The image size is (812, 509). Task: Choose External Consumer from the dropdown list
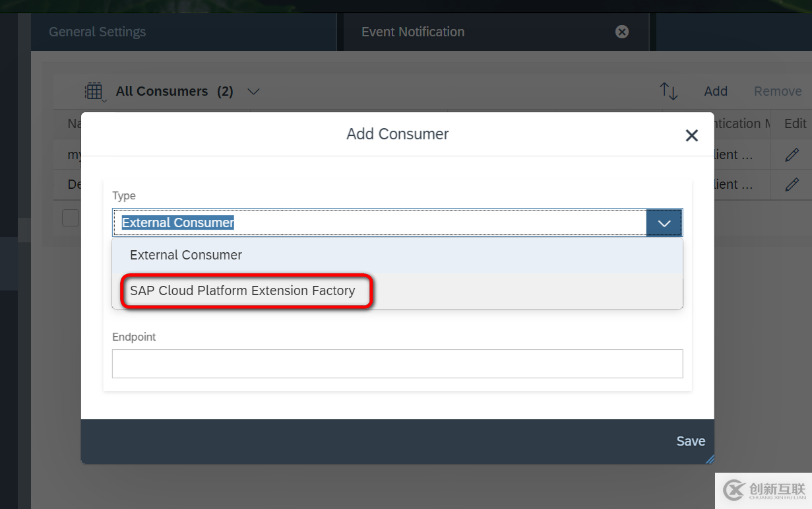click(185, 255)
